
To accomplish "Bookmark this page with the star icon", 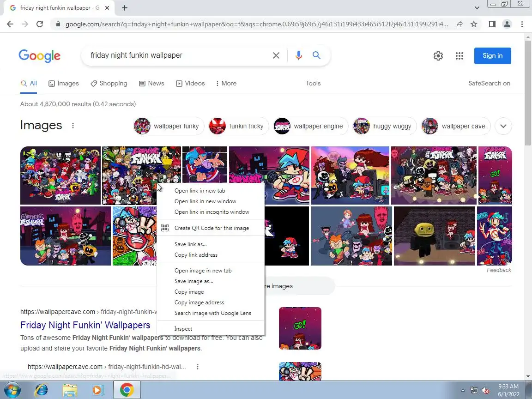I will click(474, 24).
